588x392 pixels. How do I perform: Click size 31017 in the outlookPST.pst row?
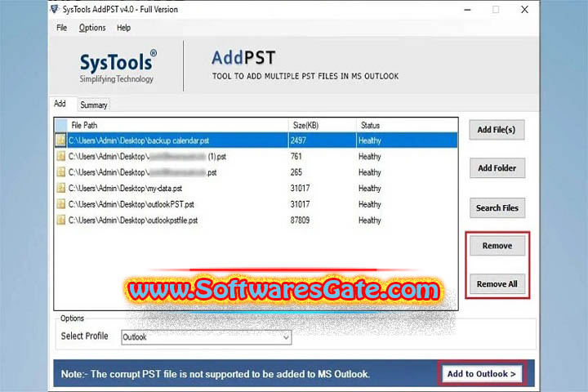300,204
